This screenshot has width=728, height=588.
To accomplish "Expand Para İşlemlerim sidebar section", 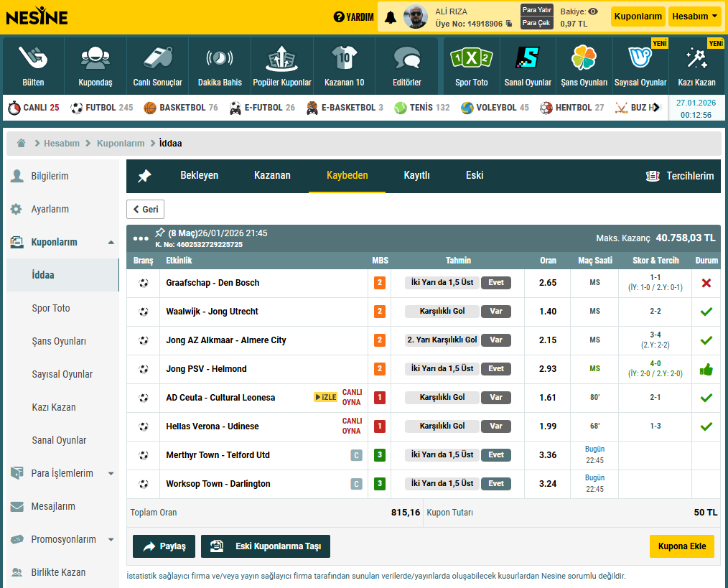I will click(x=111, y=474).
